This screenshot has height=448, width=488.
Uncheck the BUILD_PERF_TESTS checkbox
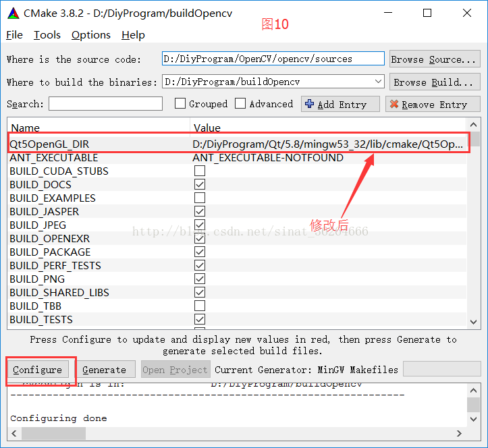(x=200, y=265)
